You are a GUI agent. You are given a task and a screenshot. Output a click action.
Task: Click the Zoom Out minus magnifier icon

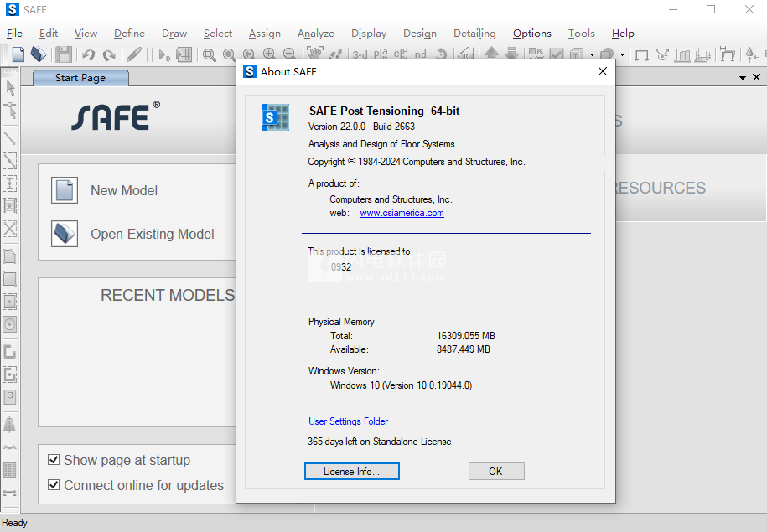289,54
